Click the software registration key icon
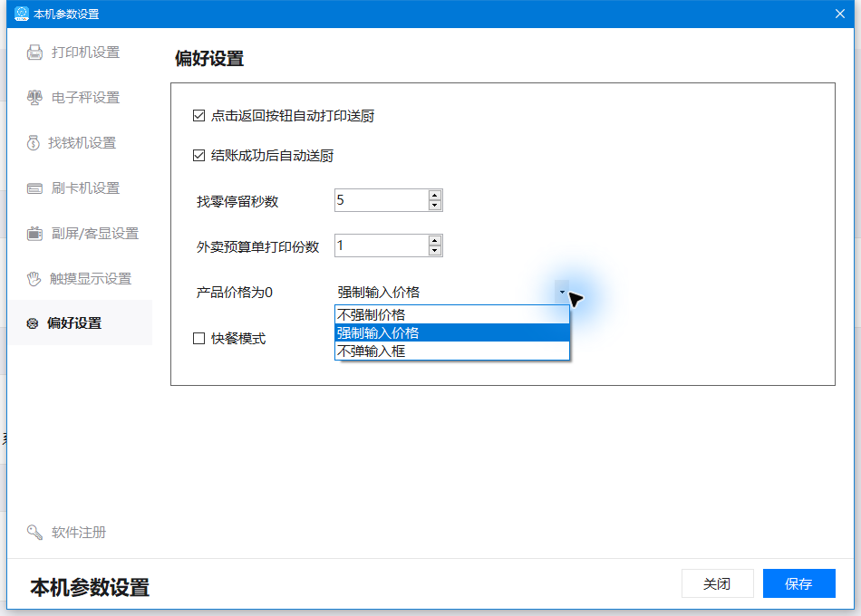This screenshot has width=861, height=616. point(34,532)
